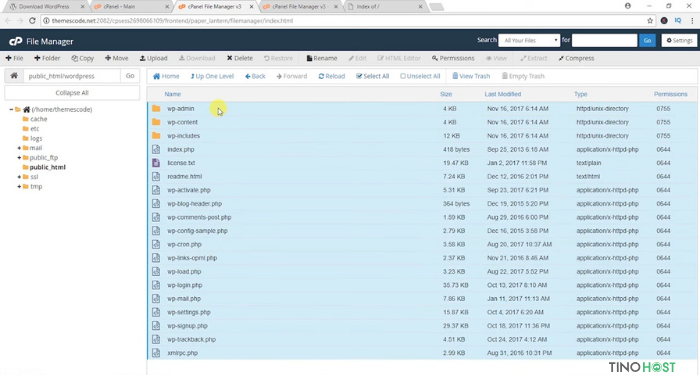Create a new File from toolbar
The width and height of the screenshot is (700, 375).
coord(14,58)
